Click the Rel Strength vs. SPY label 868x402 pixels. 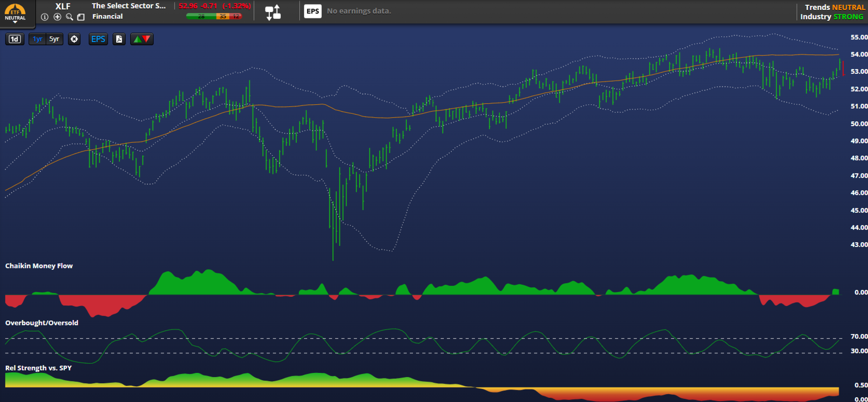38,368
